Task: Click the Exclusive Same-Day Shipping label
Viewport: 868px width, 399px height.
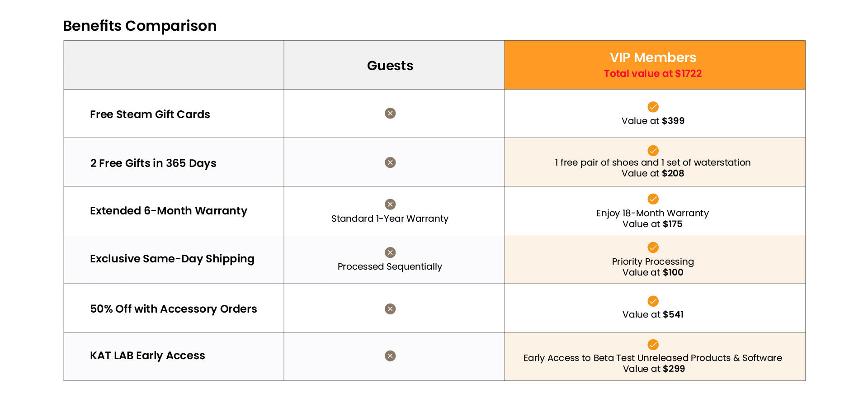Action: (x=172, y=259)
